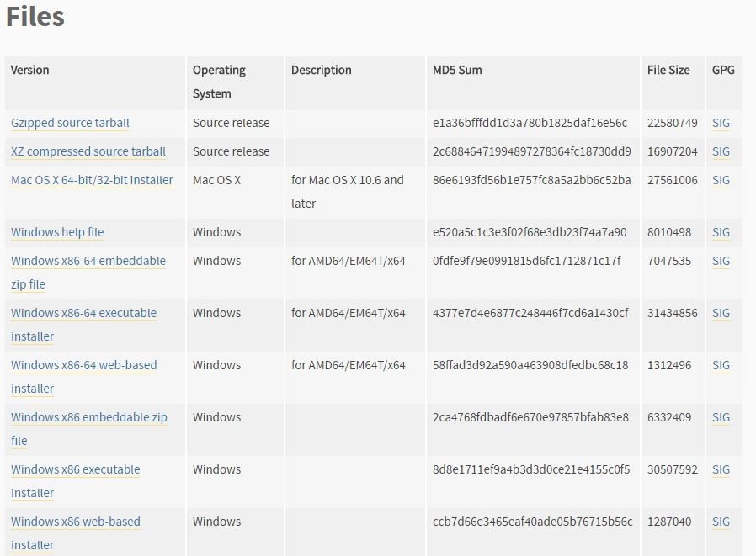Viewport: 756px width, 556px height.
Task: Open Mac OS X 64-bit/32-bit installer link
Action: coord(92,180)
